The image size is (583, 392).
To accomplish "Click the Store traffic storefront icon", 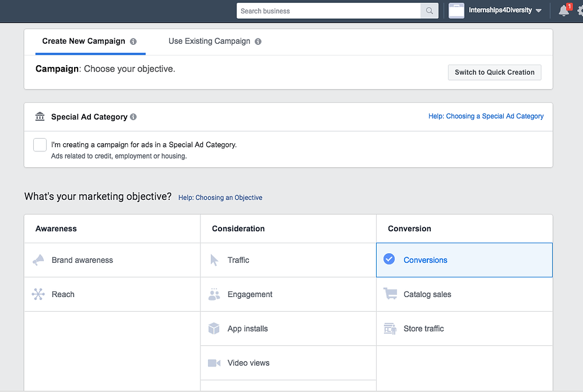I will [390, 329].
